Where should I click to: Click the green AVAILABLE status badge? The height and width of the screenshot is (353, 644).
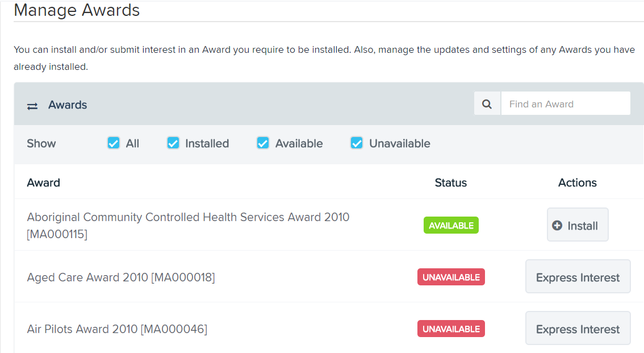coord(451,225)
